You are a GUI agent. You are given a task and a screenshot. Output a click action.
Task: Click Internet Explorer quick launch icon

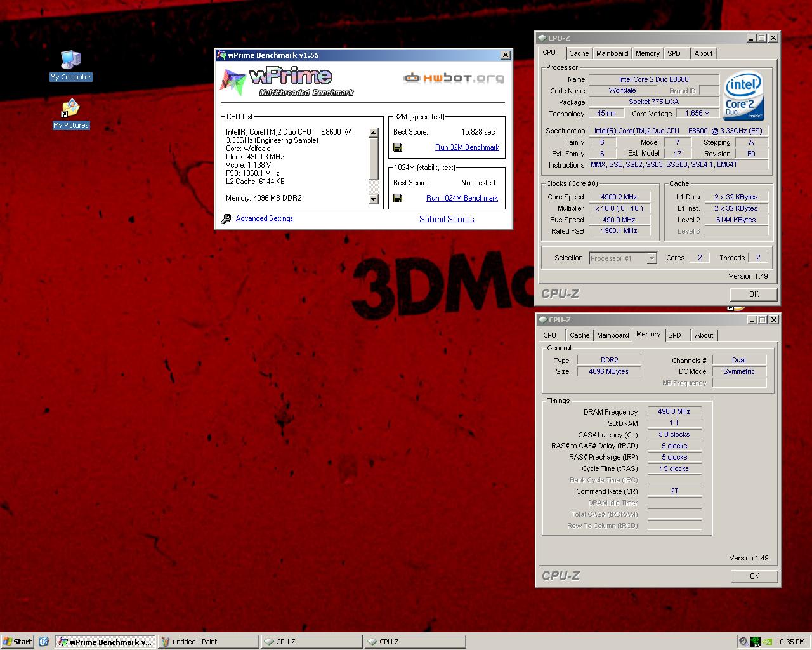click(44, 642)
